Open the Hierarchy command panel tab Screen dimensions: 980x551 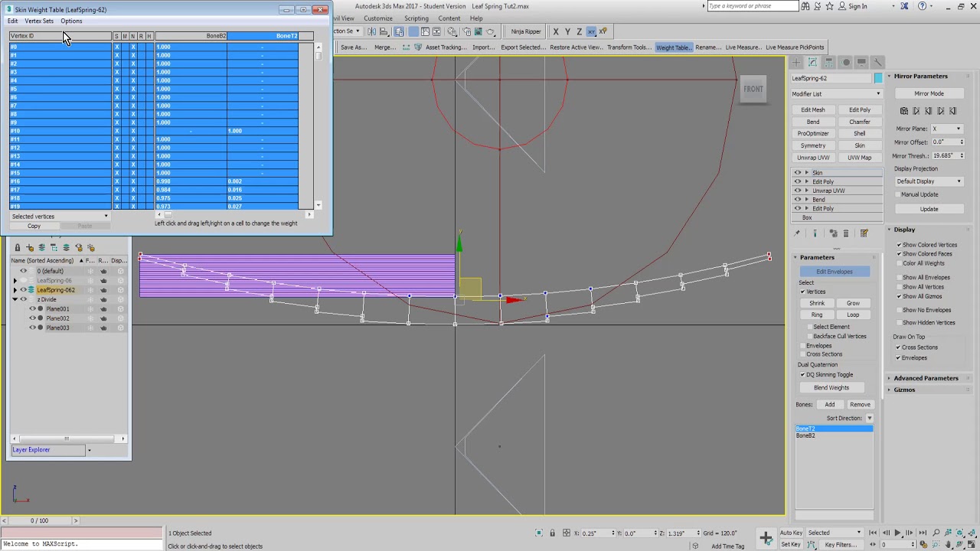(x=829, y=62)
